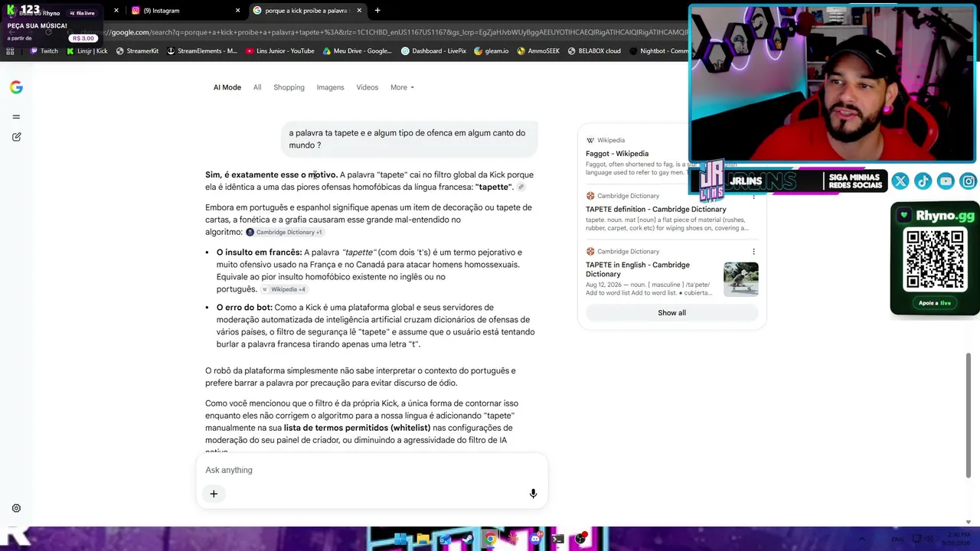The height and width of the screenshot is (551, 980).
Task: Start a new AI Mode chat
Action: (x=16, y=137)
